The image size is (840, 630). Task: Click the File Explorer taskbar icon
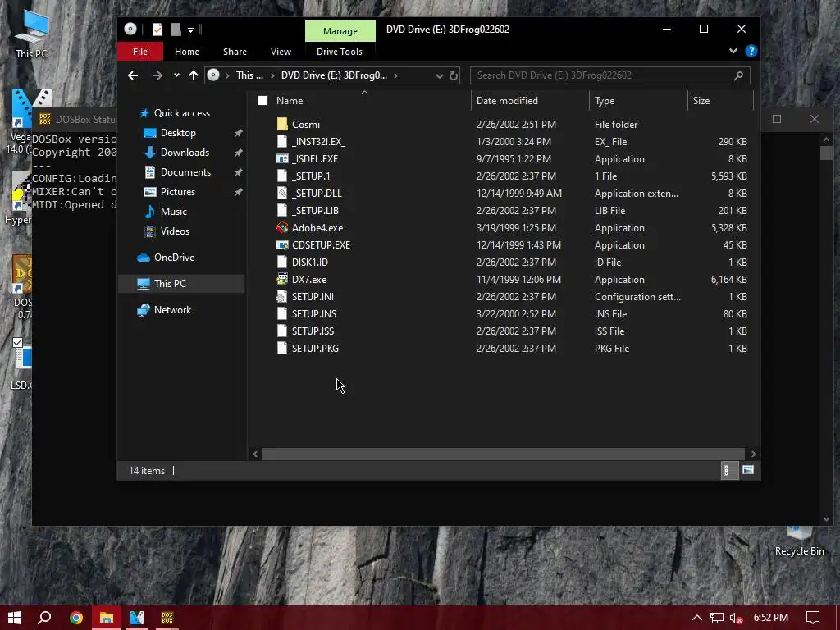coord(106,618)
